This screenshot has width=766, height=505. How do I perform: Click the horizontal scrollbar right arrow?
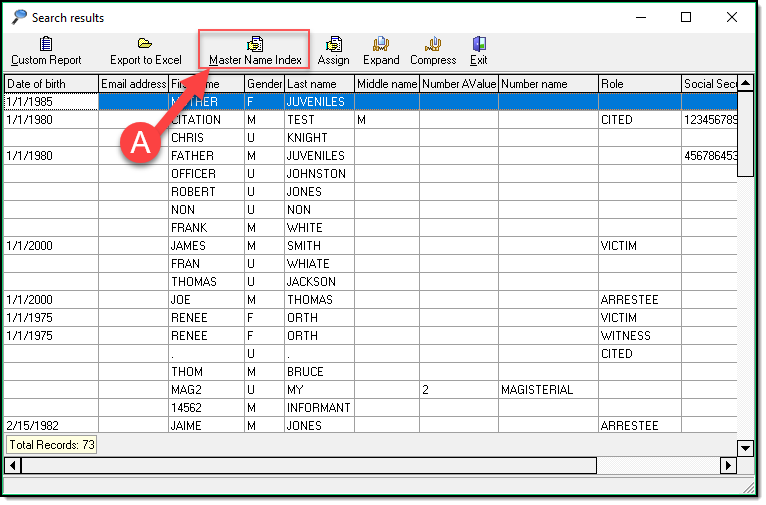(x=728, y=466)
